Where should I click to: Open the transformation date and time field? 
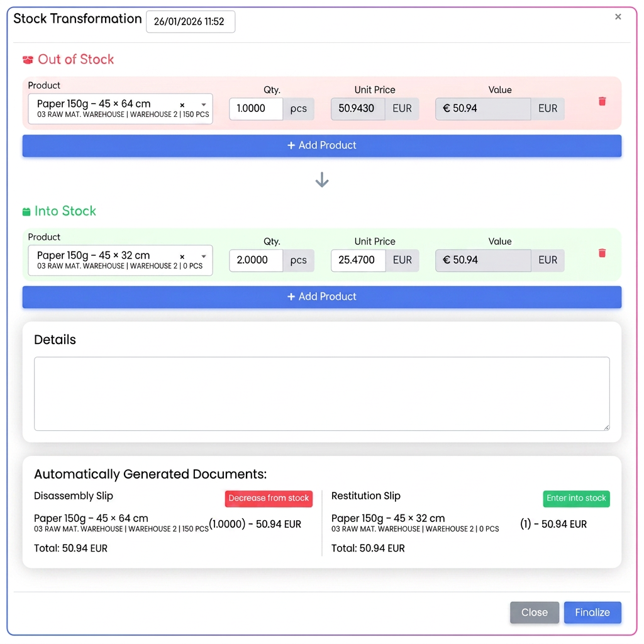coord(191,22)
